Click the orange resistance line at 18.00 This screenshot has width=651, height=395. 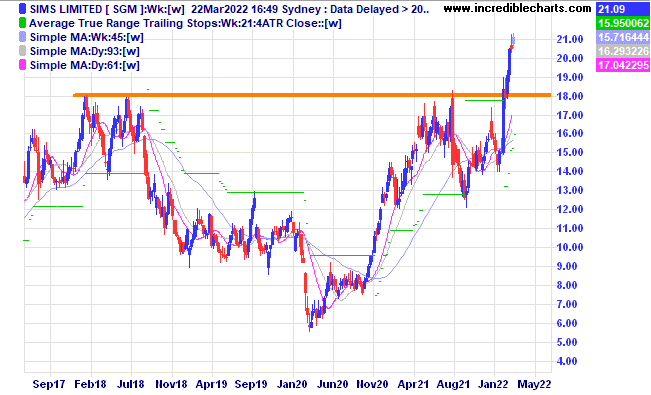pyautogui.click(x=312, y=95)
